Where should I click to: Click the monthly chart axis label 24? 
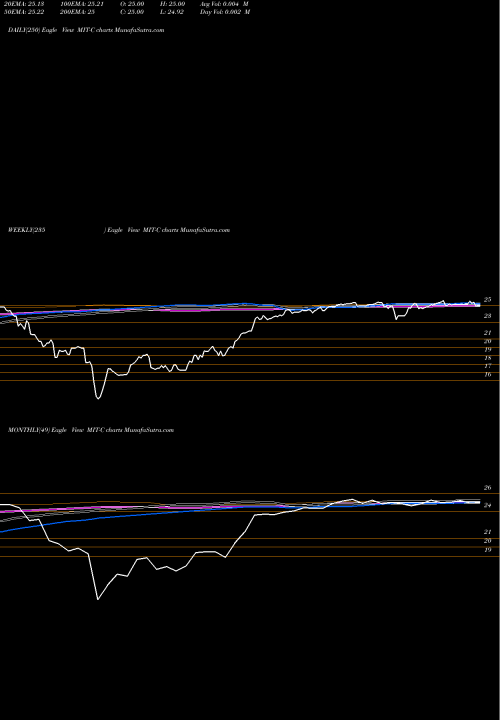(x=488, y=505)
